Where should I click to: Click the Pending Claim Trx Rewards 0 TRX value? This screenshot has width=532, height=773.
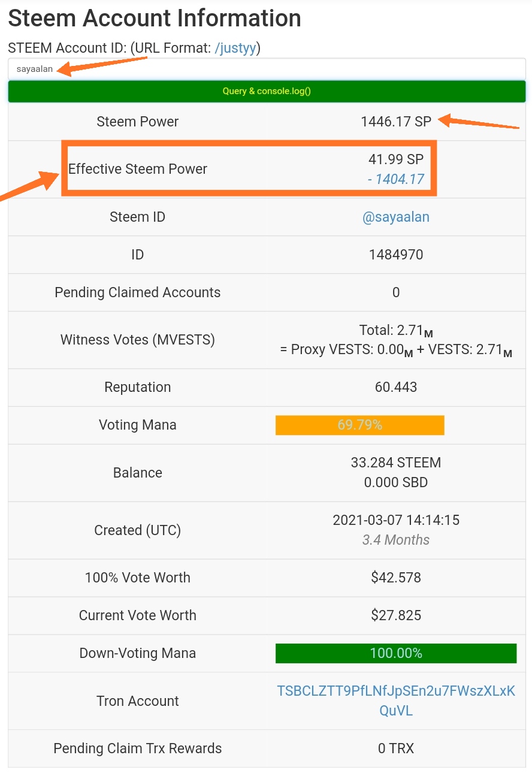[395, 748]
